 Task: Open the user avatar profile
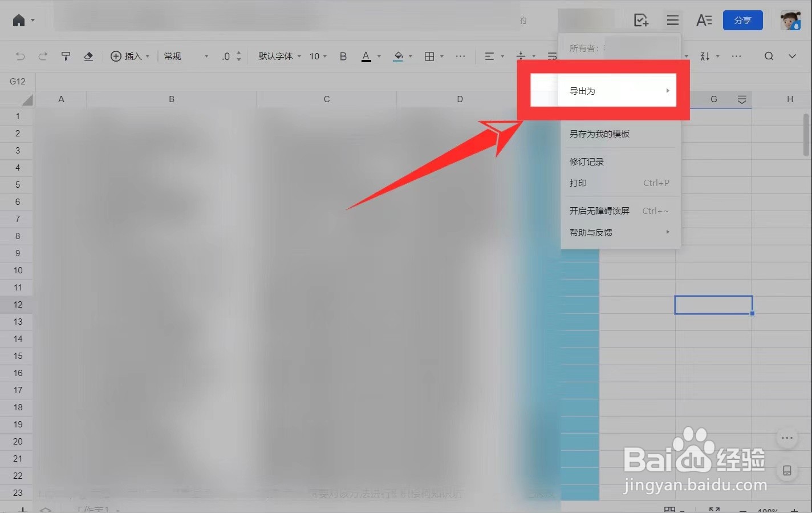click(x=790, y=21)
